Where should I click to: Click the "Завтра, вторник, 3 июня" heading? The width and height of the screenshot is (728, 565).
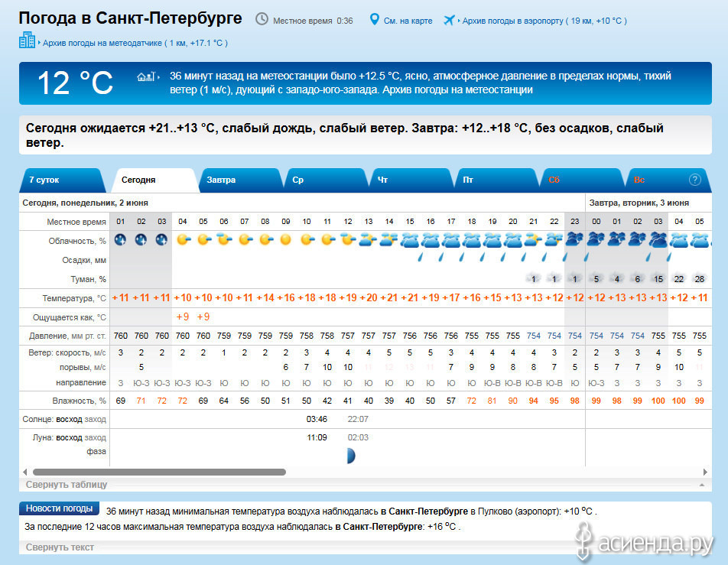(x=639, y=203)
